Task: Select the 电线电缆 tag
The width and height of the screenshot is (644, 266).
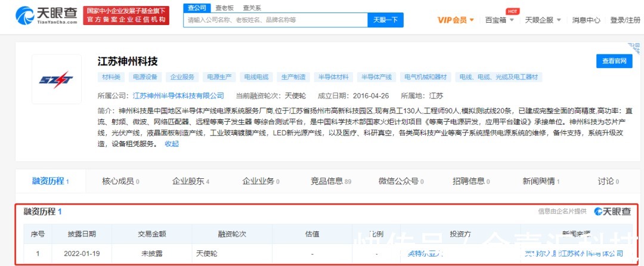Action: click(x=256, y=77)
